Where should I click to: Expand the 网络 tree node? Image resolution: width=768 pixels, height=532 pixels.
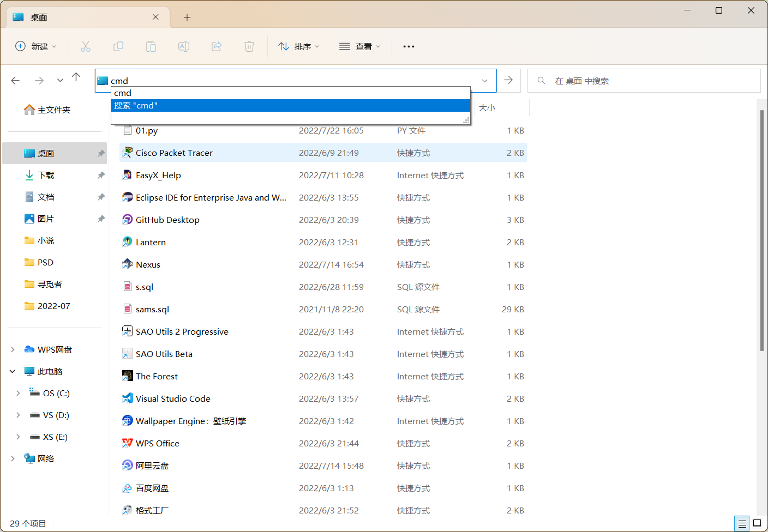[13, 458]
